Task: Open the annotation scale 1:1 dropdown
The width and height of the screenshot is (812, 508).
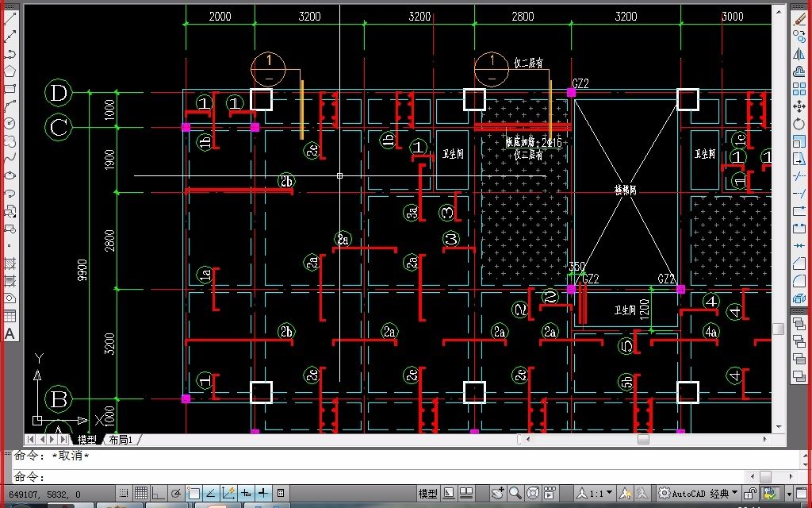Action: coord(595,493)
